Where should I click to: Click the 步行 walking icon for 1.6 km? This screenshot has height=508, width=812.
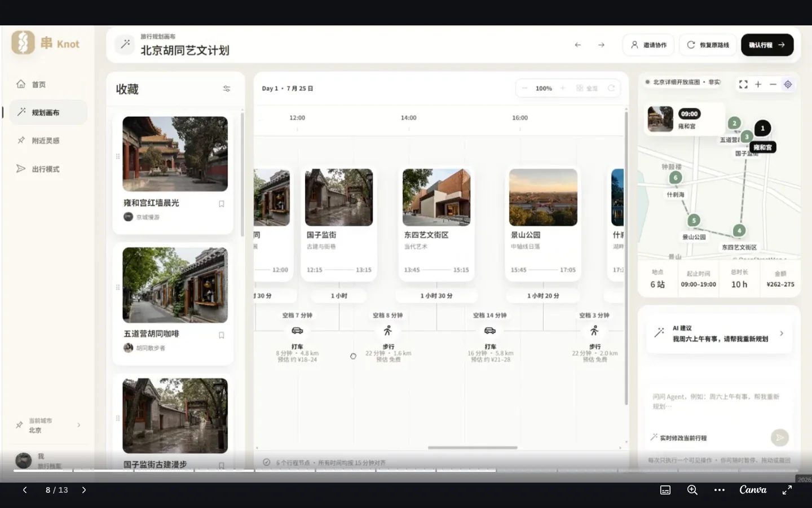point(387,331)
